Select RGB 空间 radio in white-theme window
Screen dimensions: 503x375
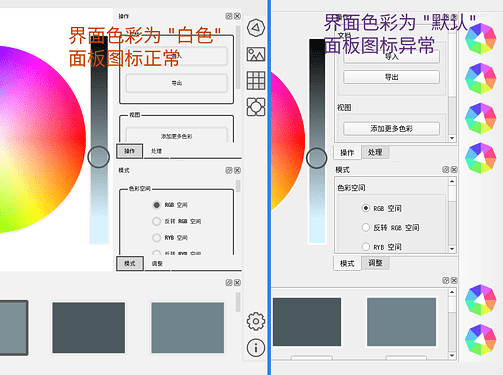156,205
